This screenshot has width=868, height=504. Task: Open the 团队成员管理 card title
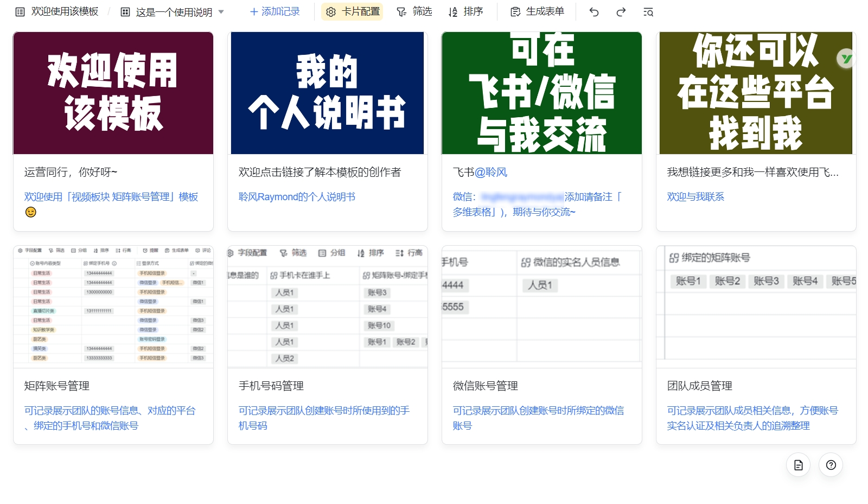point(700,386)
